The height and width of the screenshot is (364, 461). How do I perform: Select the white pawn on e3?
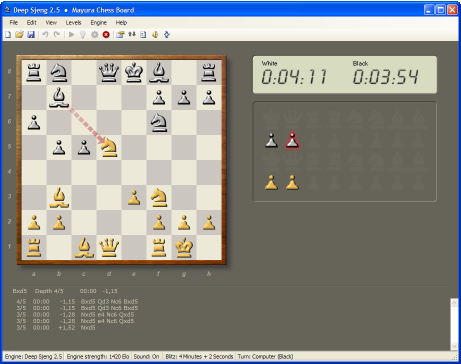click(134, 197)
